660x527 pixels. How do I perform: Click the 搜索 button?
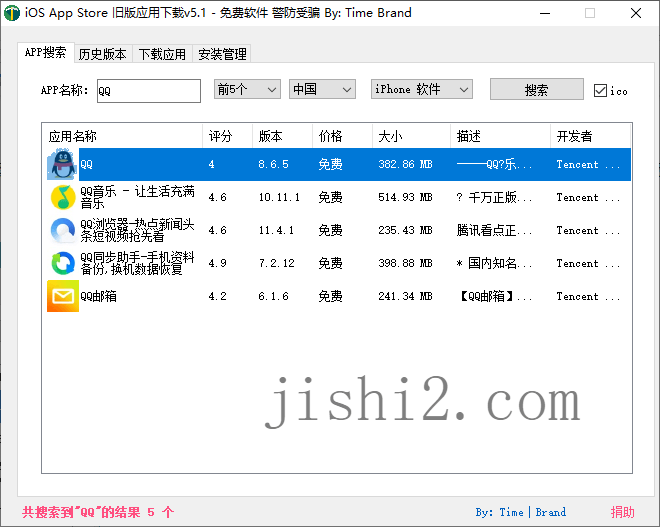pyautogui.click(x=536, y=89)
